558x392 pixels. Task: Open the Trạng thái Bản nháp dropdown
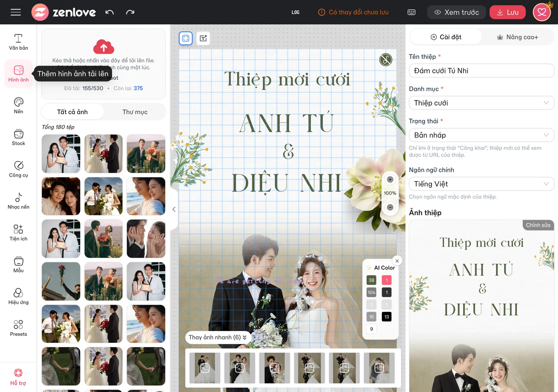coord(481,135)
